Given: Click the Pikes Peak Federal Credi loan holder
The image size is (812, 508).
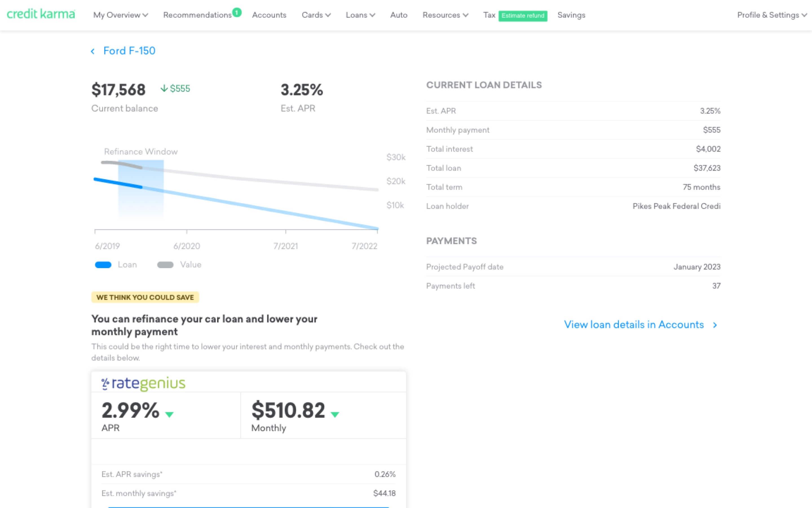Looking at the screenshot, I should [x=676, y=206].
